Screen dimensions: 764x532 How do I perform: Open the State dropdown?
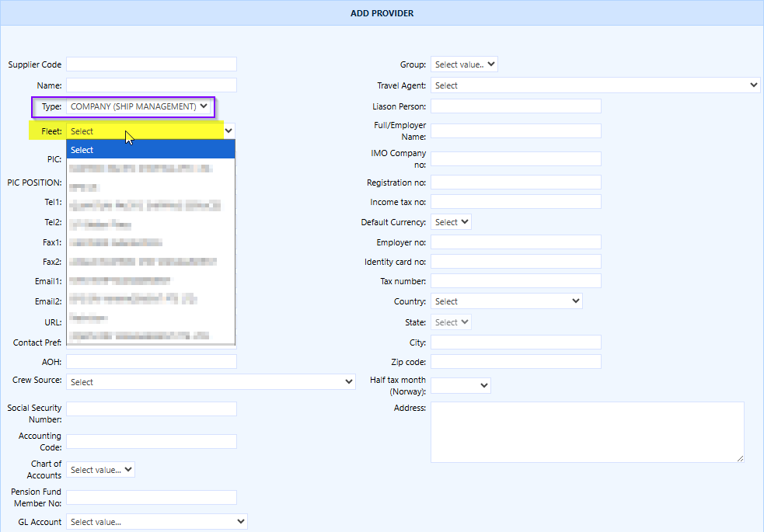pyautogui.click(x=451, y=322)
